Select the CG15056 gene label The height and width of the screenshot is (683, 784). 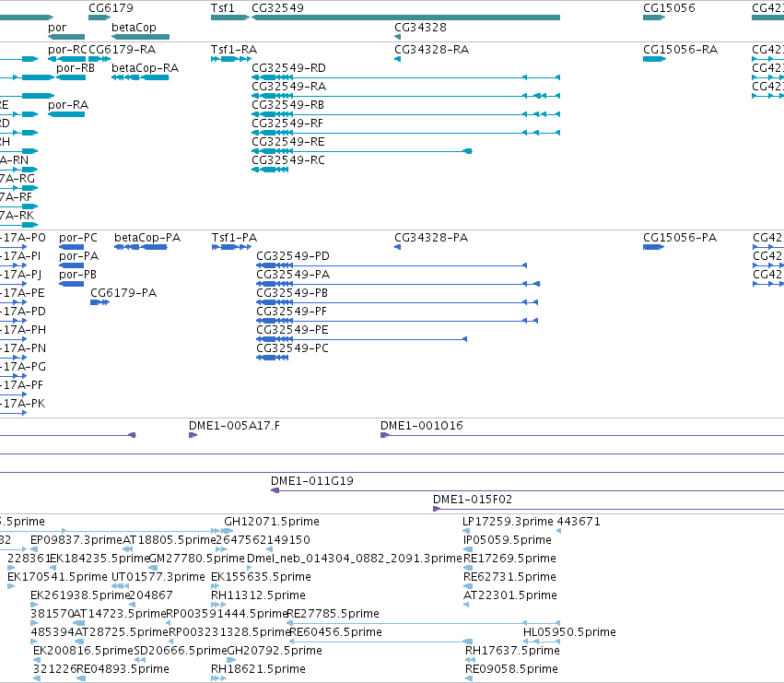669,8
